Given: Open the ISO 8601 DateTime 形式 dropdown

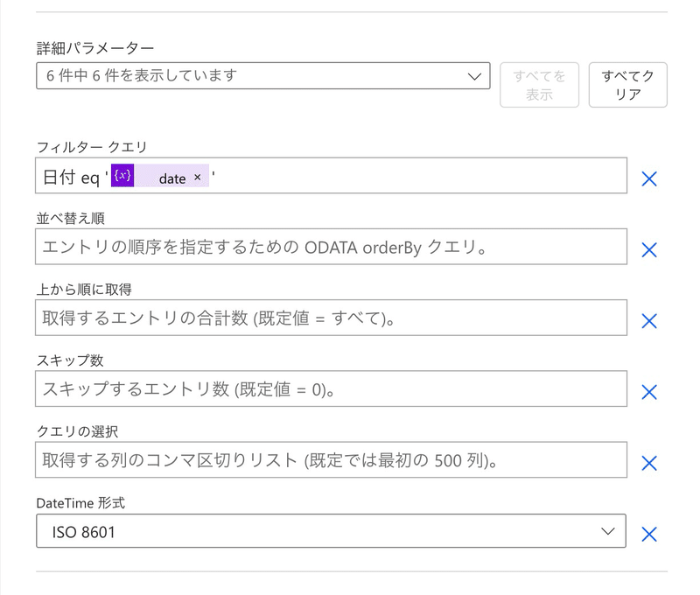Looking at the screenshot, I should click(331, 531).
